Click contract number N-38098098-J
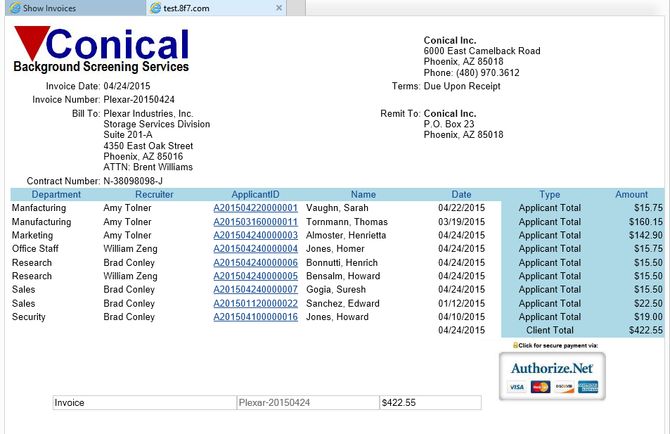670x434 pixels. (133, 181)
